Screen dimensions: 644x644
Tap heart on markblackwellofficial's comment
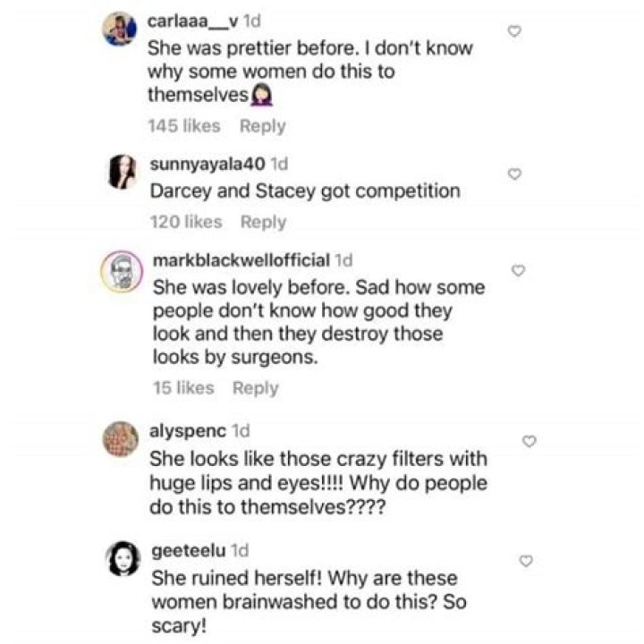click(x=518, y=271)
